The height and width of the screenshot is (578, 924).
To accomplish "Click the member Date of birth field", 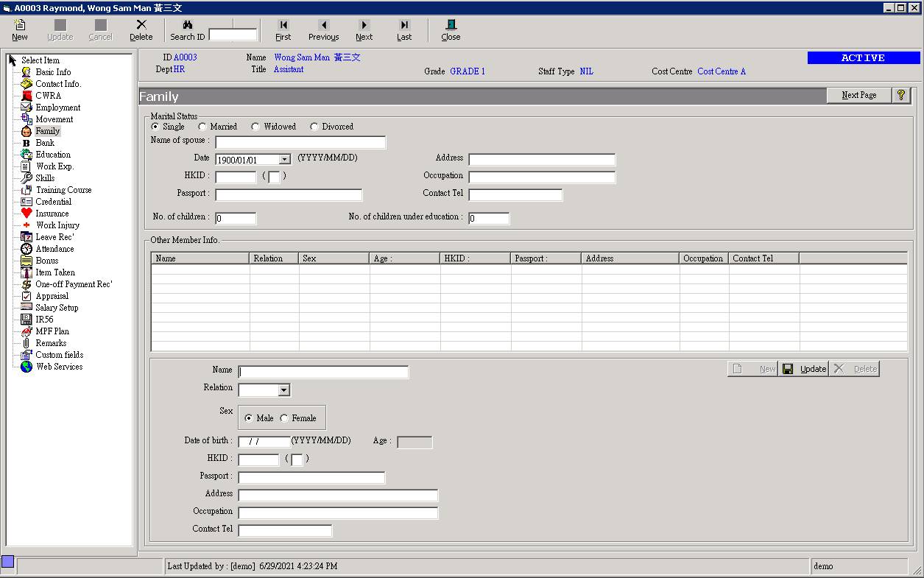I will [x=265, y=443].
